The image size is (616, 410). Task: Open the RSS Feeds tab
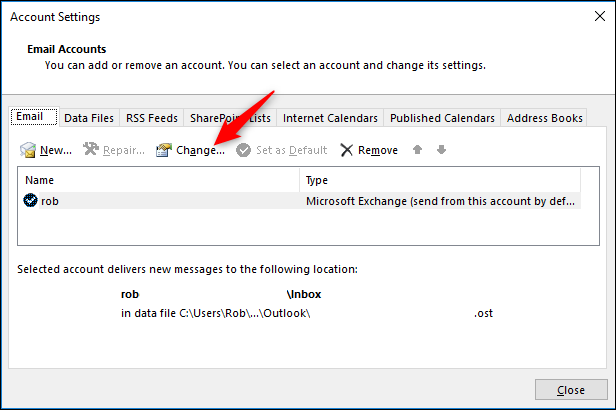click(150, 118)
